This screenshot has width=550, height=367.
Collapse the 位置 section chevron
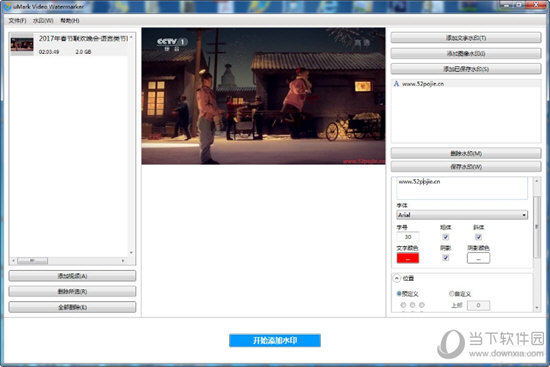(x=396, y=278)
